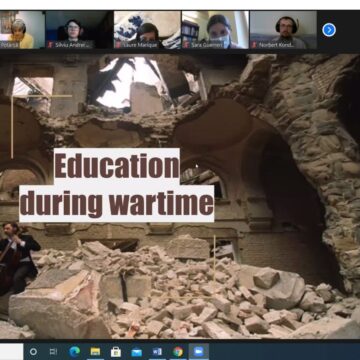Open Task View on the taskbar
Image resolution: width=360 pixels, height=360 pixels.
point(53,352)
